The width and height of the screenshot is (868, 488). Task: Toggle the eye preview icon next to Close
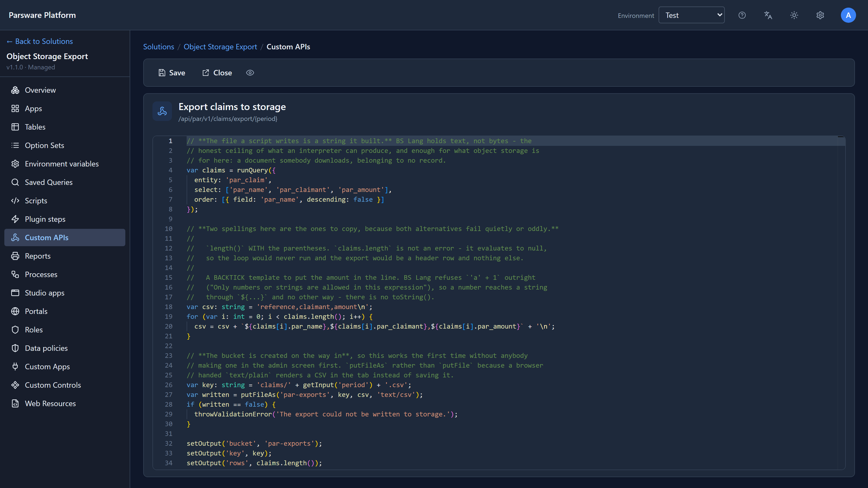pyautogui.click(x=250, y=73)
